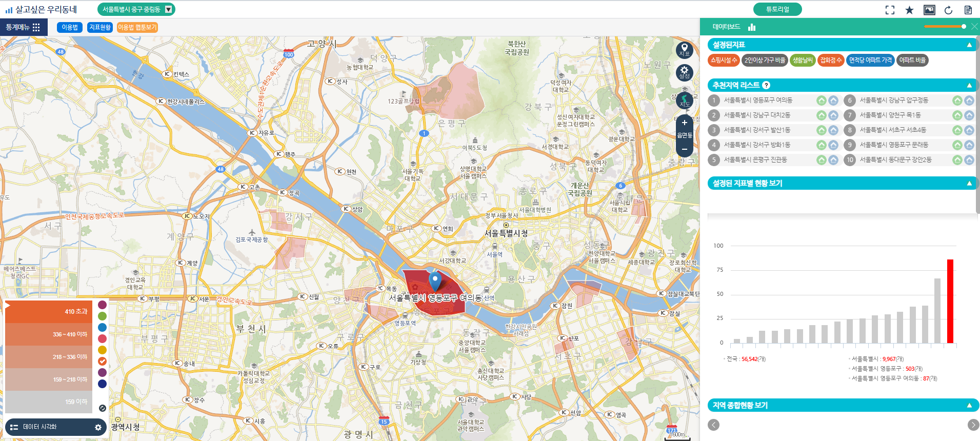The height and width of the screenshot is (441, 980).
Task: Click blue home icon for 영등포구 문래동
Action: click(969, 145)
